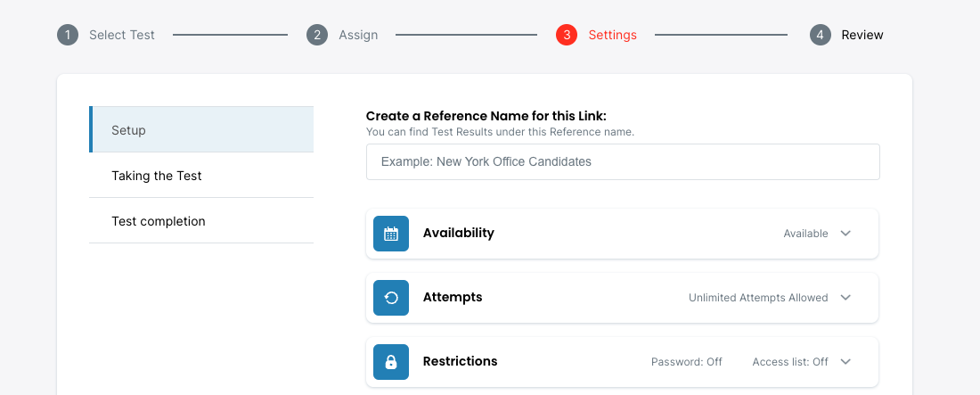Click the Availability calendar icon

click(391, 234)
